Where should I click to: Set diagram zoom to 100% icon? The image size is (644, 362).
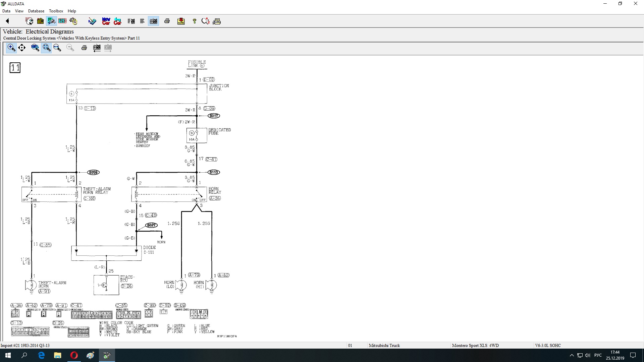click(35, 48)
